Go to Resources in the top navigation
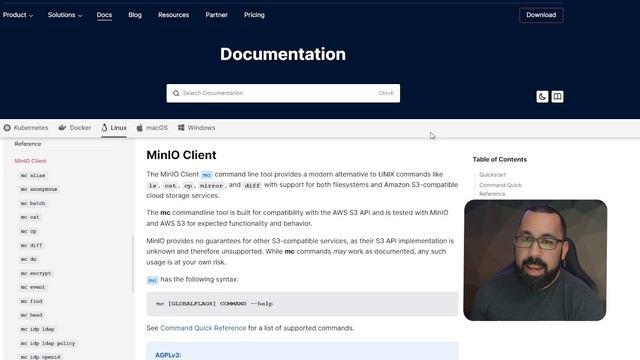The height and width of the screenshot is (360, 640). [173, 15]
